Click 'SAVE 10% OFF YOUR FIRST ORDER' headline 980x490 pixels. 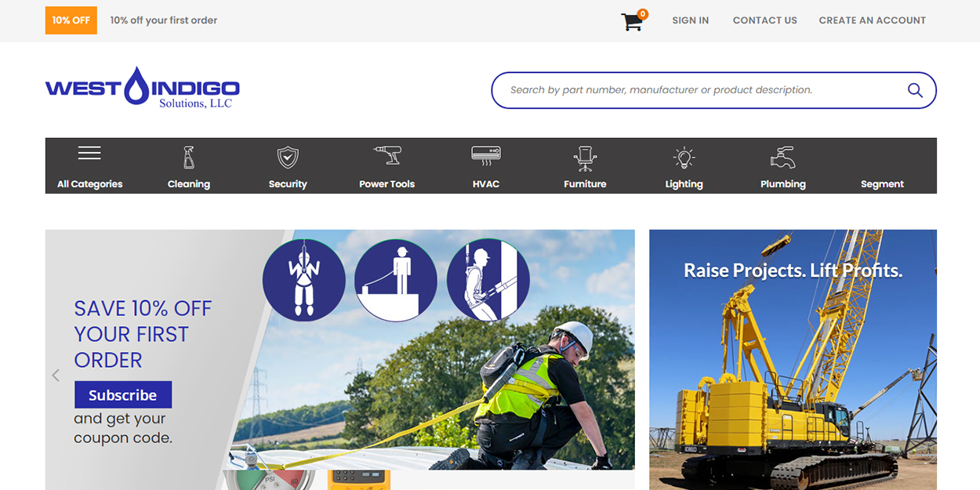[143, 334]
